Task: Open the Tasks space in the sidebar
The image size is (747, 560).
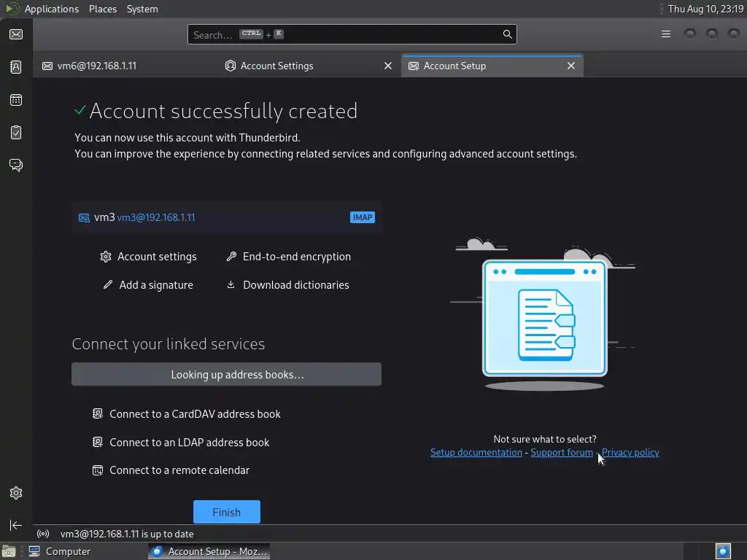Action: [x=16, y=133]
